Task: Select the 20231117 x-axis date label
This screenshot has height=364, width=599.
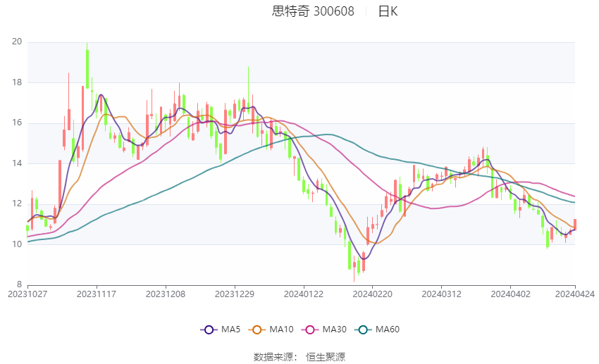Action: coord(97,294)
